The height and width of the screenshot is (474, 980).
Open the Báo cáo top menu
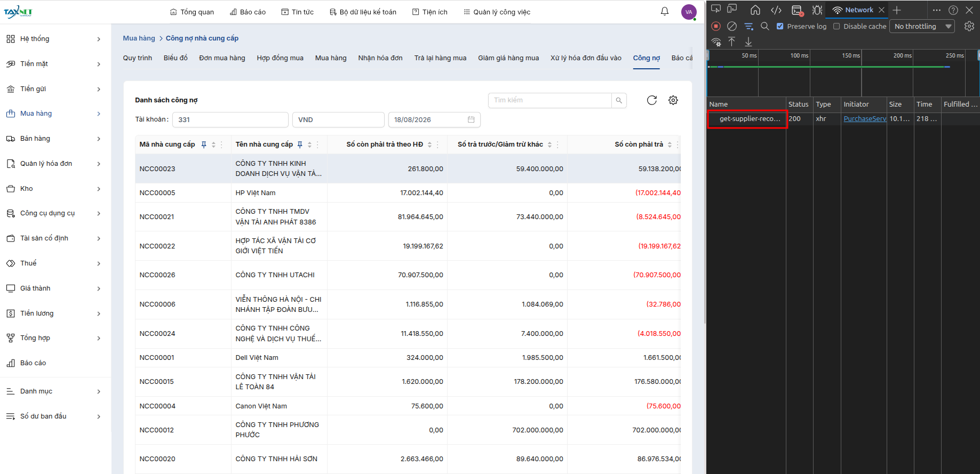(248, 12)
